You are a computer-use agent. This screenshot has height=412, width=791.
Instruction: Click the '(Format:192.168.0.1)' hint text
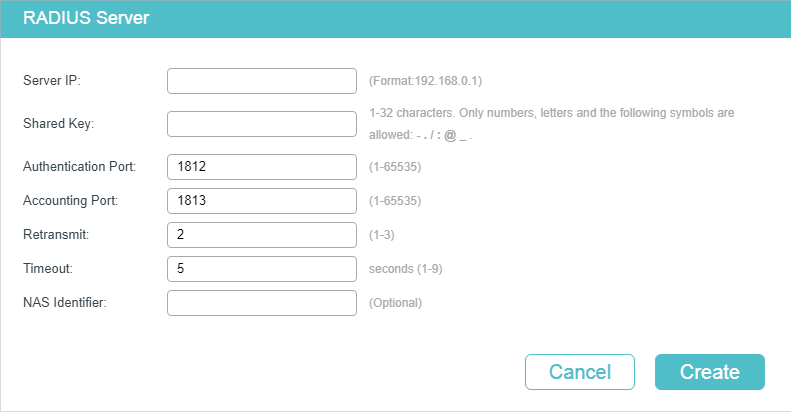click(x=425, y=81)
